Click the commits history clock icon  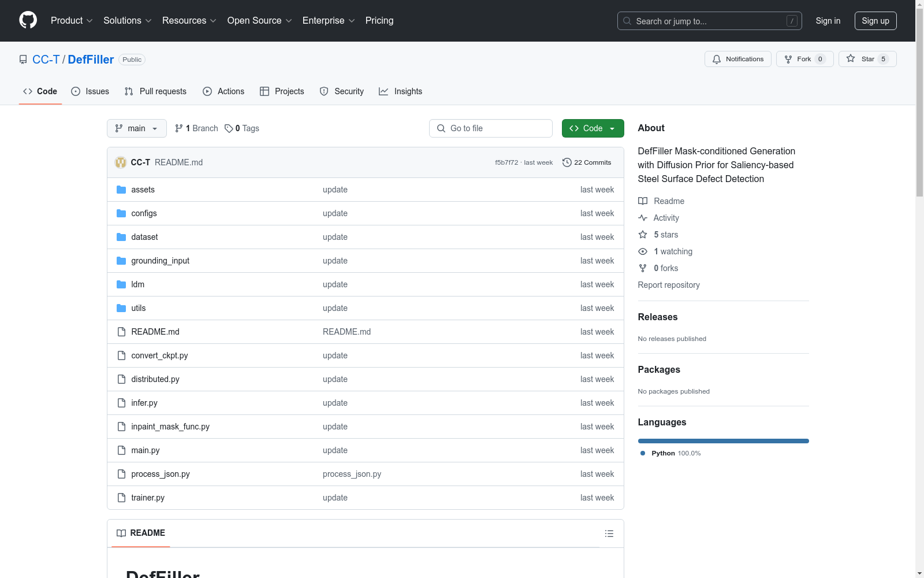[567, 162]
